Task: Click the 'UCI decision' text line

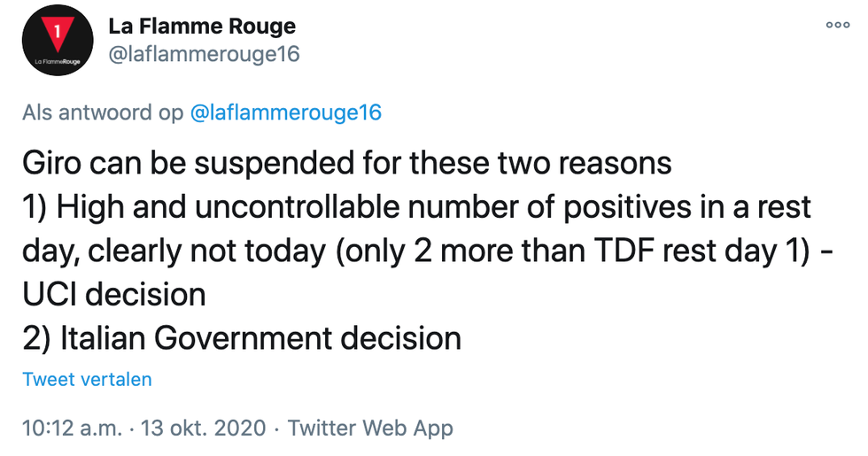Action: [x=114, y=294]
